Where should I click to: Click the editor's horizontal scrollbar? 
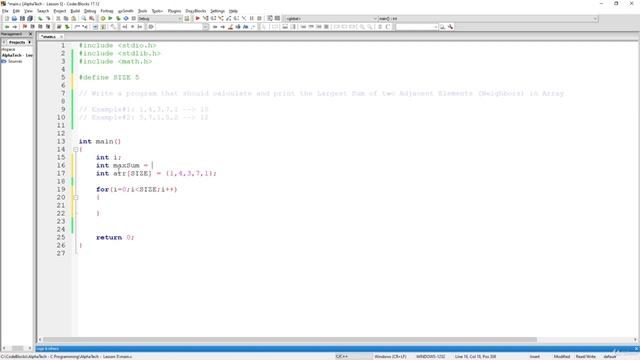click(290, 340)
